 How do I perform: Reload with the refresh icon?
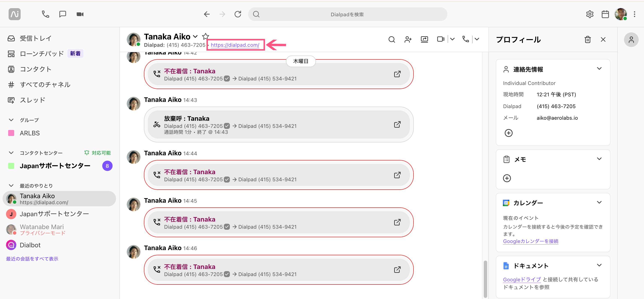238,14
